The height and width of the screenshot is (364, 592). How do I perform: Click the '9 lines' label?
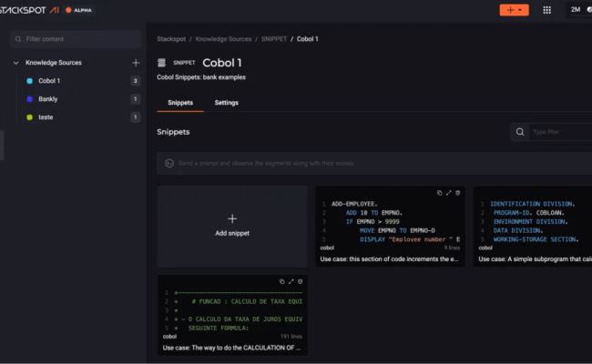pyautogui.click(x=452, y=248)
